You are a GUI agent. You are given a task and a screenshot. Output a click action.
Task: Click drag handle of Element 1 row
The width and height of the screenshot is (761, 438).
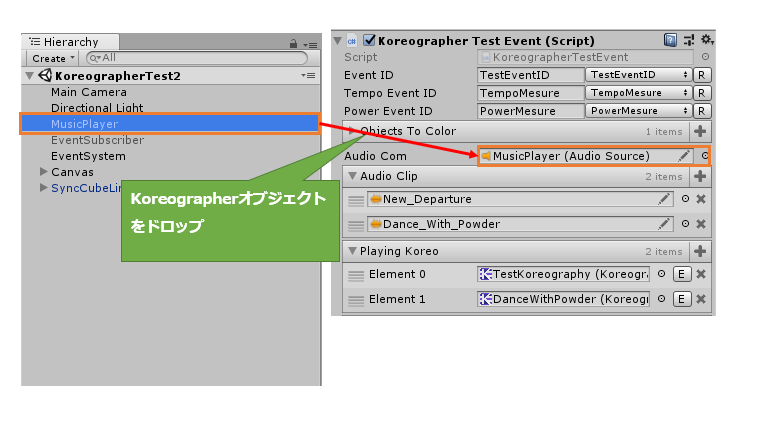356,300
